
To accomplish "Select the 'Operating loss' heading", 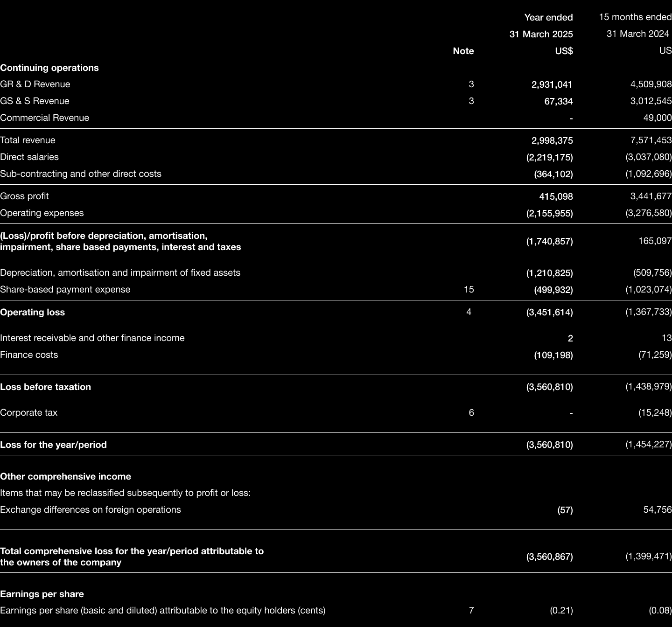I will (33, 312).
